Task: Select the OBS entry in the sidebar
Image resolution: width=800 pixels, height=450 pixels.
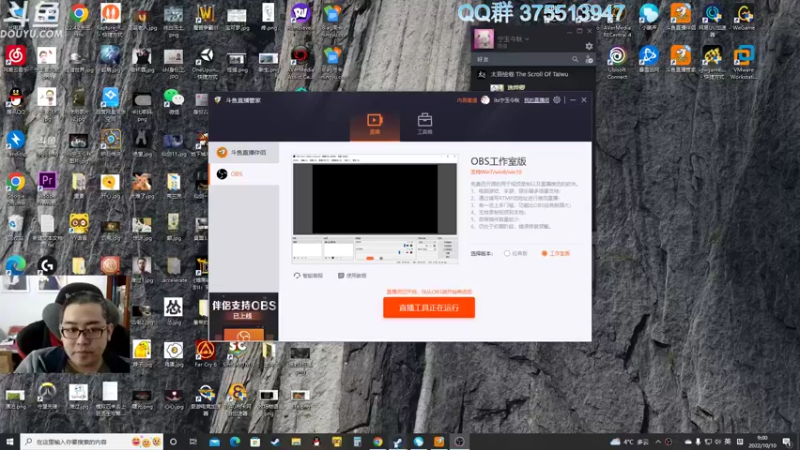Action: (x=243, y=174)
